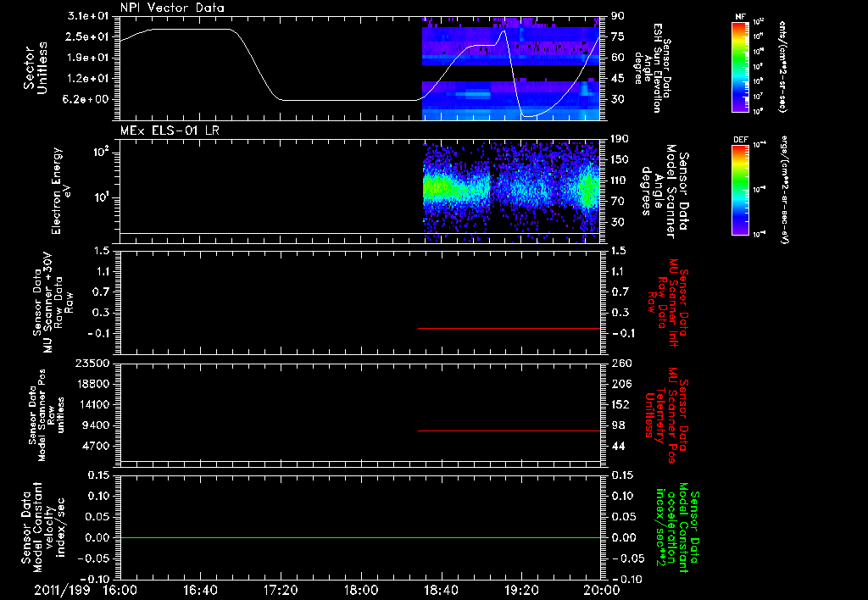
Task: Click the '98' telemetry position tick
Action: click(x=618, y=425)
